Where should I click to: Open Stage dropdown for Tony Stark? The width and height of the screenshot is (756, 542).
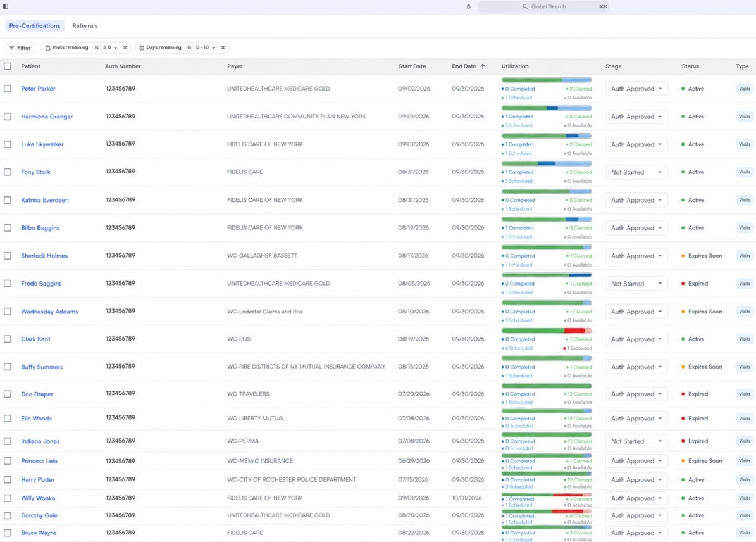click(x=636, y=172)
